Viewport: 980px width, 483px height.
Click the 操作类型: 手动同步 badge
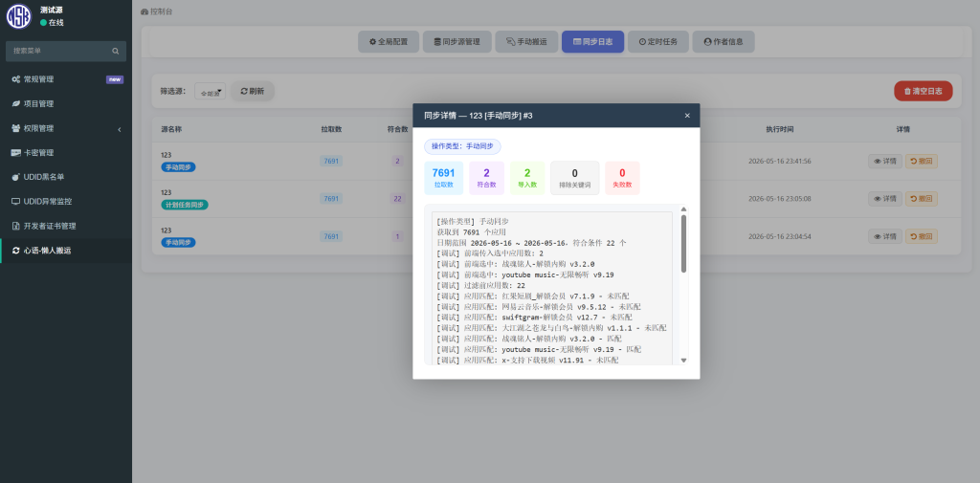tap(462, 146)
